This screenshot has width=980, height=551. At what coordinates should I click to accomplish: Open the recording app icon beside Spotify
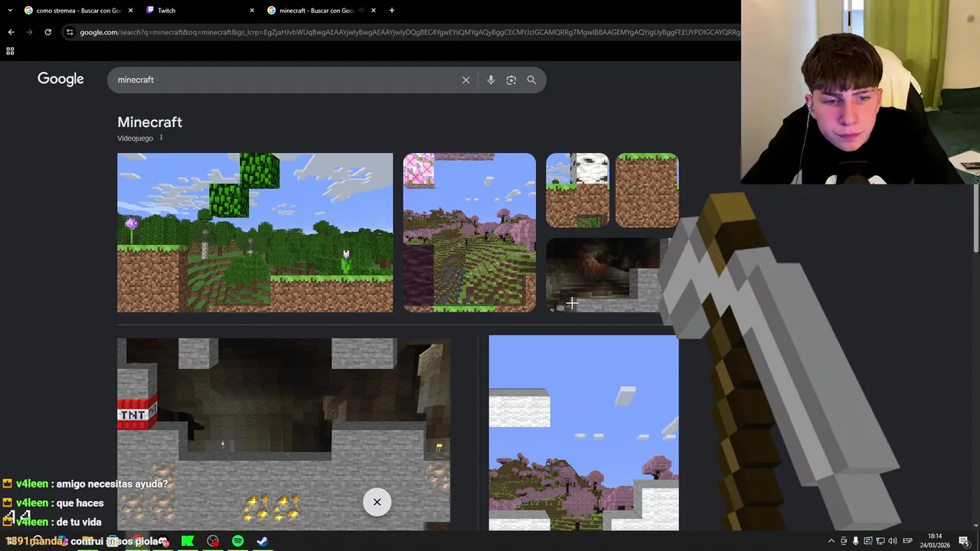pyautogui.click(x=213, y=541)
